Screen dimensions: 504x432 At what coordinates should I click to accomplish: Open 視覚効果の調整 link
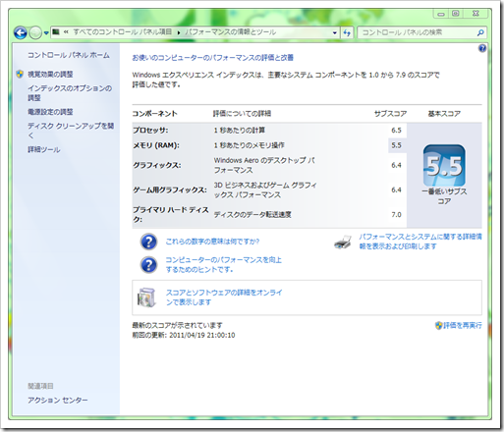[x=50, y=75]
